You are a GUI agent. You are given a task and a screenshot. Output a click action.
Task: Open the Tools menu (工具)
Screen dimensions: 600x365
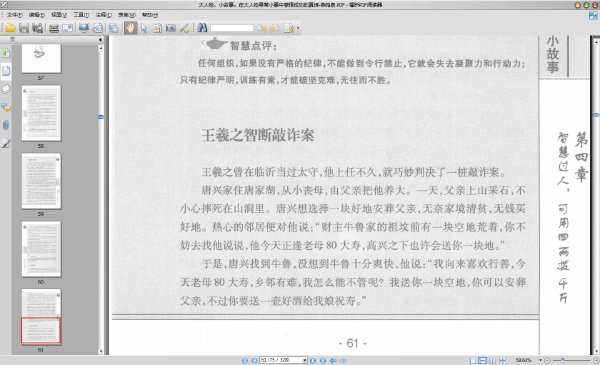[81, 15]
